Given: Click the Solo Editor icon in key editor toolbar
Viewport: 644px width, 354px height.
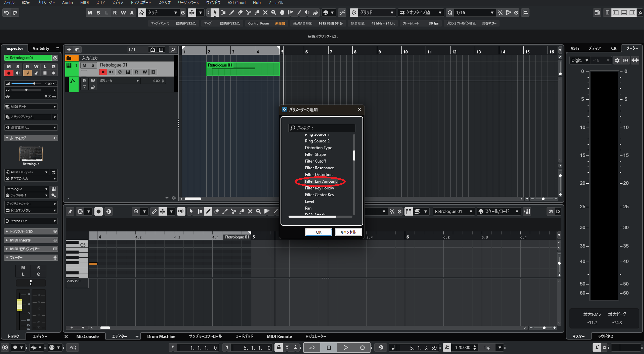Looking at the screenshot, I should pos(80,212).
